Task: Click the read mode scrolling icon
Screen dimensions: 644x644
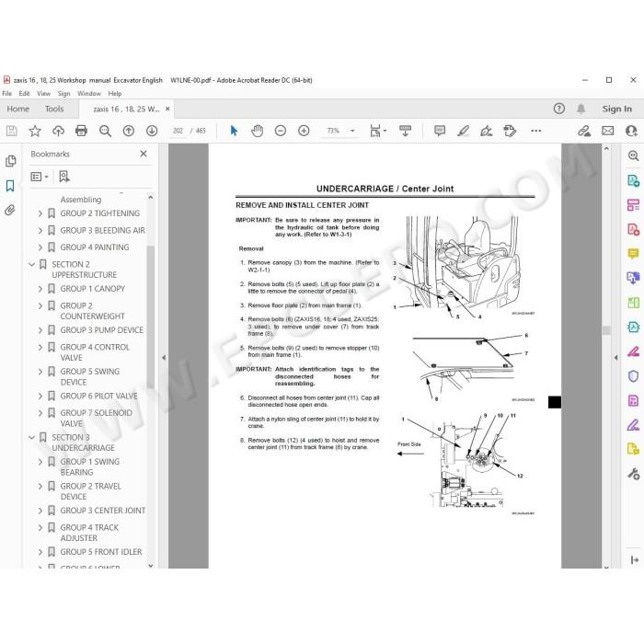Action: click(x=405, y=131)
